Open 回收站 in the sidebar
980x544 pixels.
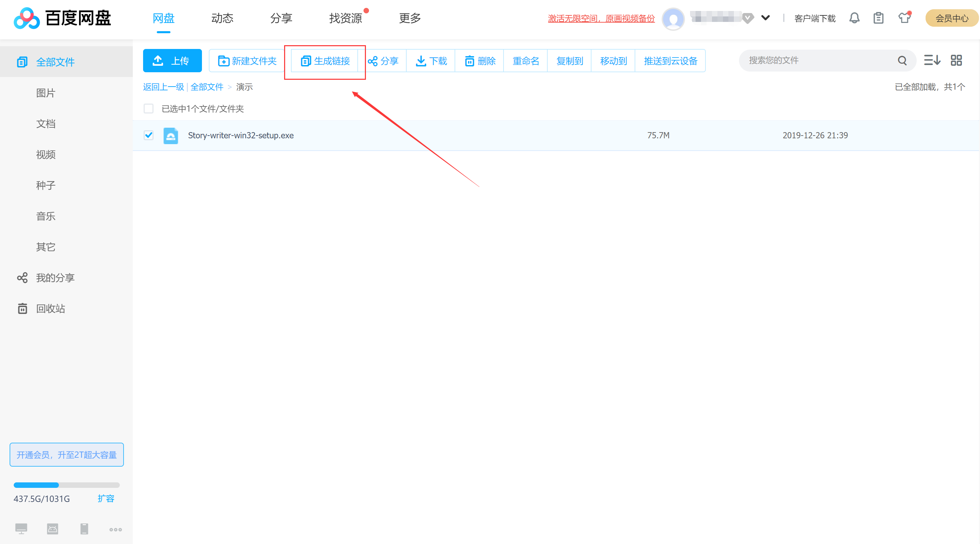coord(50,308)
